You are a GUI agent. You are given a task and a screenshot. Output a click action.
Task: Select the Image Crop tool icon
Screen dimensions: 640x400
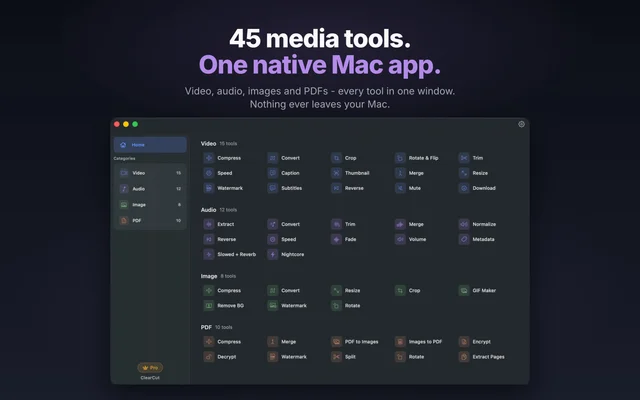[x=400, y=291]
